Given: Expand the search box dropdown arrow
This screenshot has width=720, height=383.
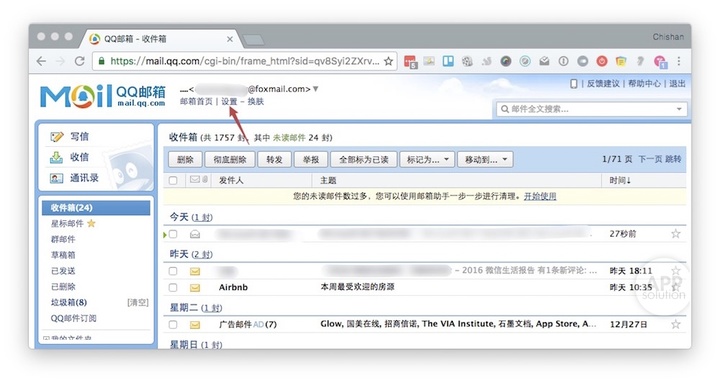Looking at the screenshot, I should tap(679, 109).
